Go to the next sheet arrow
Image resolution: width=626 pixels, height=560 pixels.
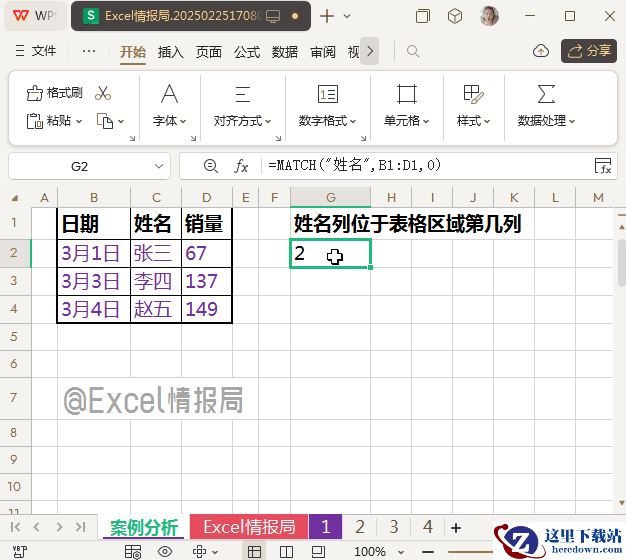point(59,527)
